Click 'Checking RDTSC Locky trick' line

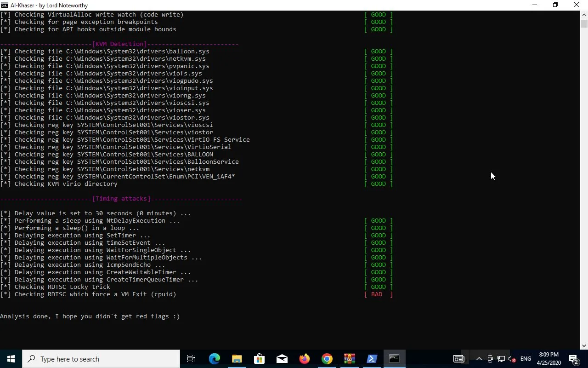[55, 287]
